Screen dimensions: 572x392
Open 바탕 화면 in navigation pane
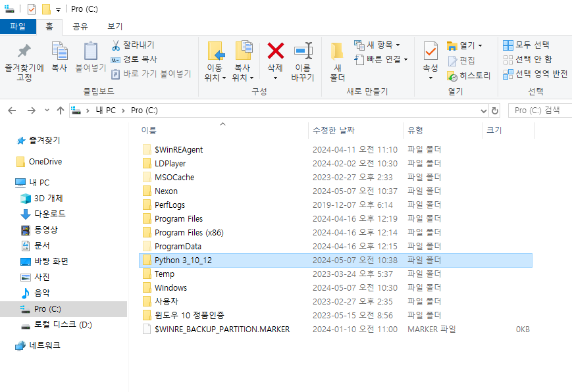point(44,262)
